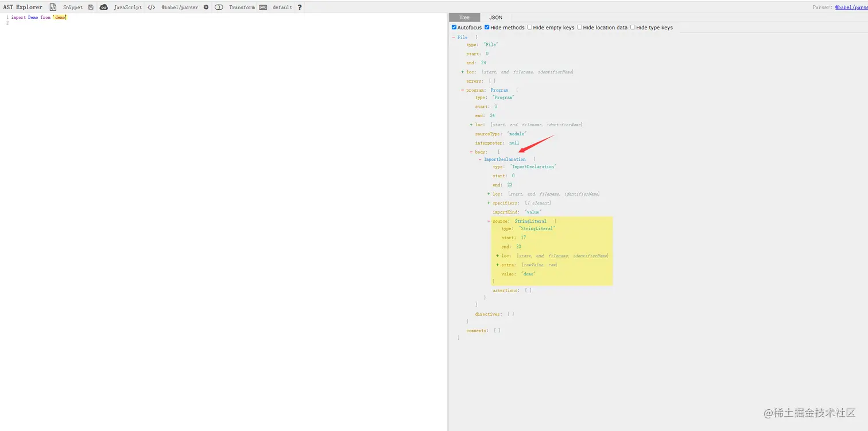868x431 pixels.
Task: Collapse the ImportDeclaration node
Action: click(480, 160)
